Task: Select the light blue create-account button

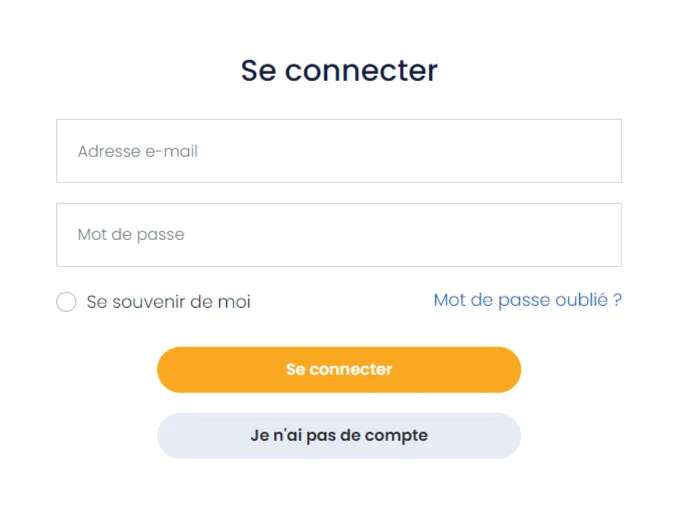Action: tap(339, 436)
